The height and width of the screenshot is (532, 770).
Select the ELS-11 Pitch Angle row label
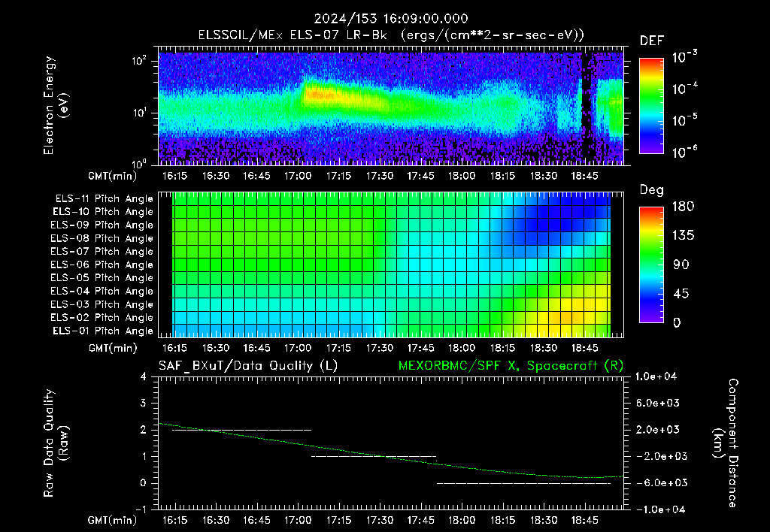[104, 199]
